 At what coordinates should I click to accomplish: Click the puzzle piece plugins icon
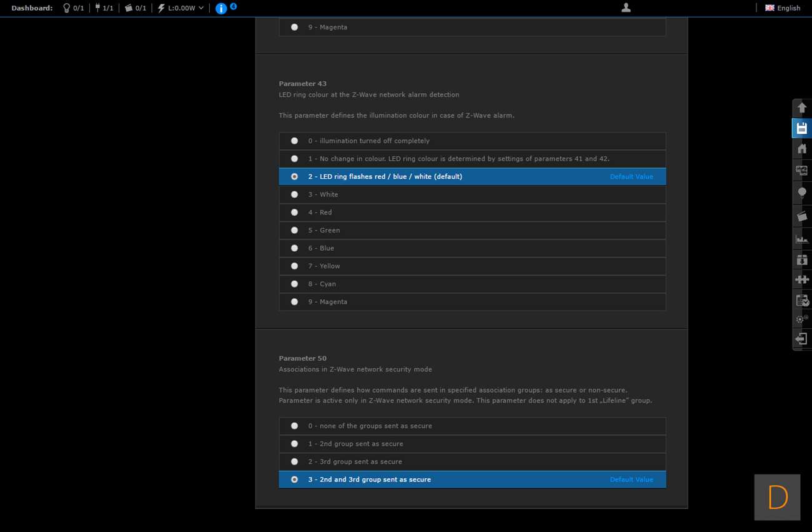(802, 279)
